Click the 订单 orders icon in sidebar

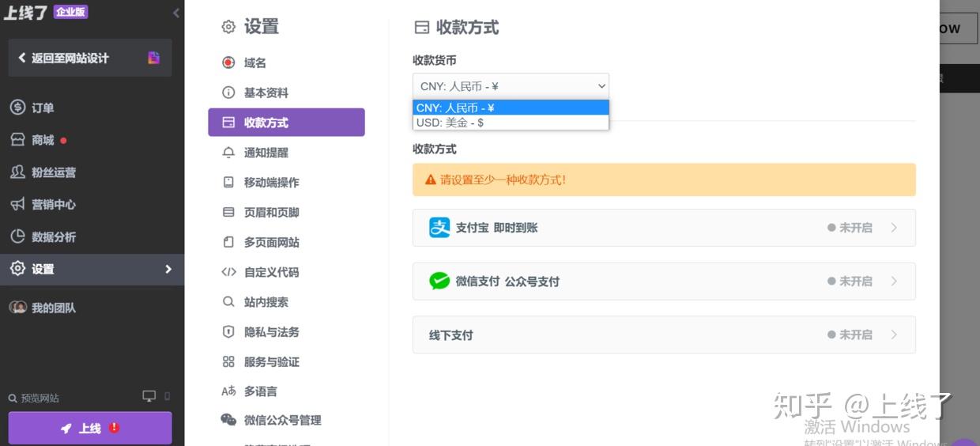(x=17, y=108)
